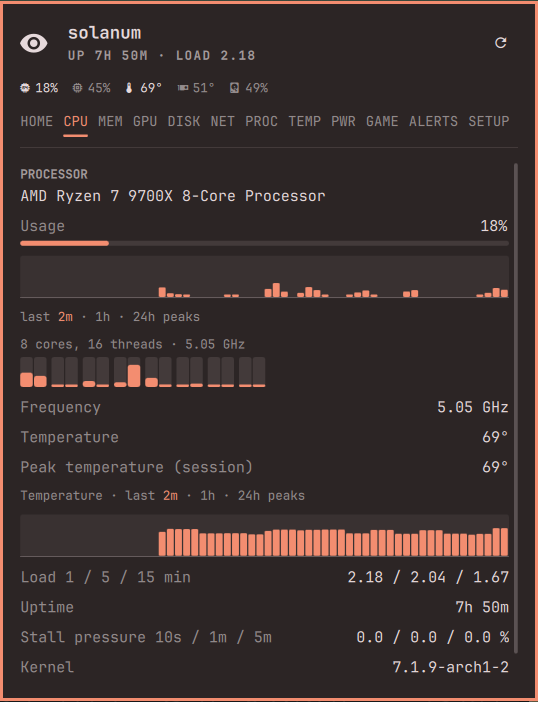Show 24h peaks for temperature graph

click(x=271, y=496)
